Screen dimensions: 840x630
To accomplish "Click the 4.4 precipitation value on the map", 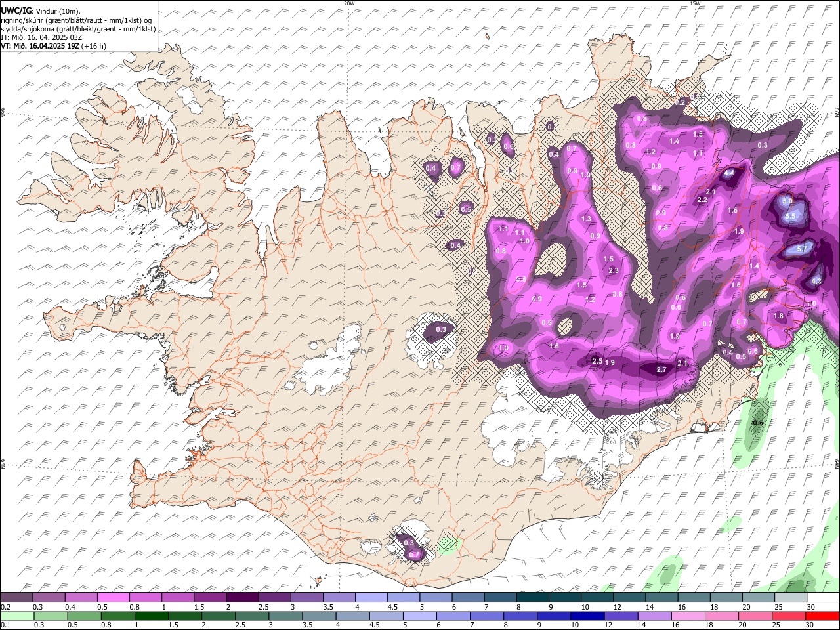I will tap(729, 173).
